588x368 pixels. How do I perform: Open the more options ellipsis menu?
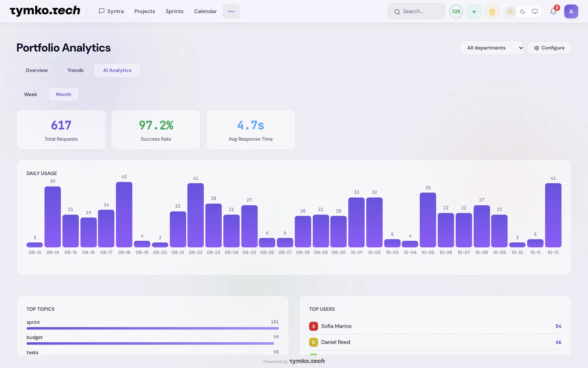point(231,11)
